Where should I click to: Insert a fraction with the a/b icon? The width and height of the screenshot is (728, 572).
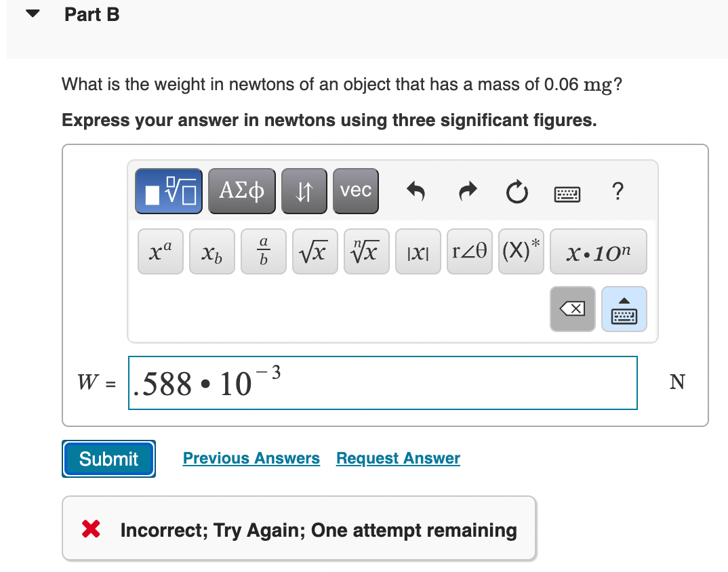pyautogui.click(x=263, y=251)
